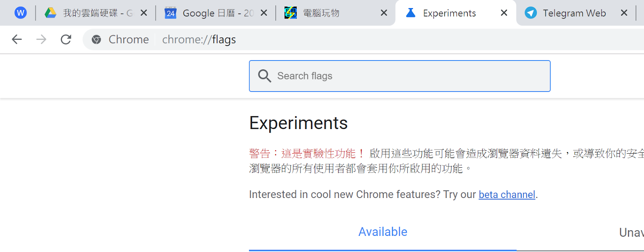The height and width of the screenshot is (252, 644).
Task: Click the forward navigation arrow
Action: point(41,40)
